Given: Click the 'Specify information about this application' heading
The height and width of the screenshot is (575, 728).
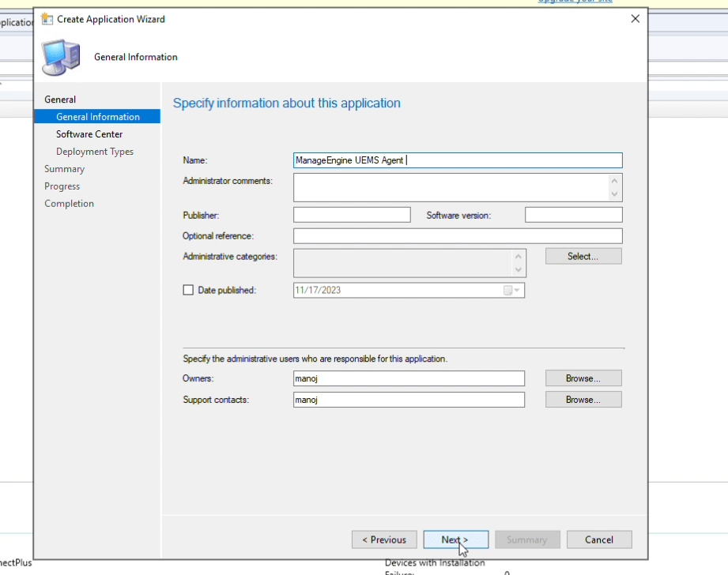Looking at the screenshot, I should [x=286, y=103].
